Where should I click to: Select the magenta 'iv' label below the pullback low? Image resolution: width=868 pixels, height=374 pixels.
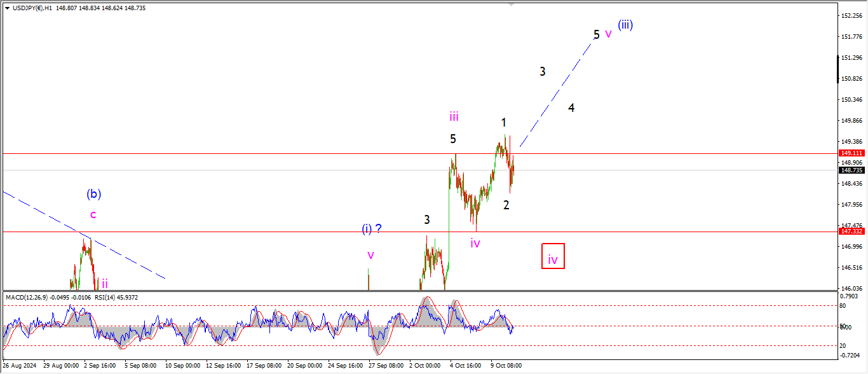pos(475,243)
